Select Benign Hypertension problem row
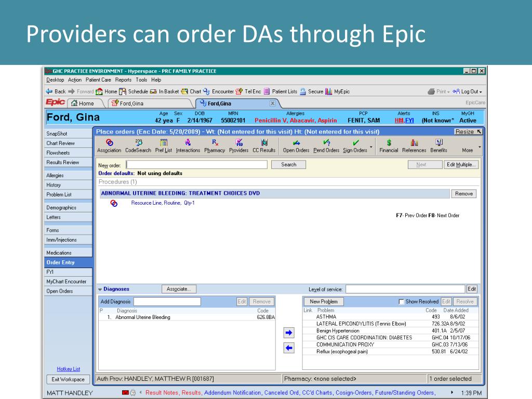The width and height of the screenshot is (532, 399). (x=390, y=331)
